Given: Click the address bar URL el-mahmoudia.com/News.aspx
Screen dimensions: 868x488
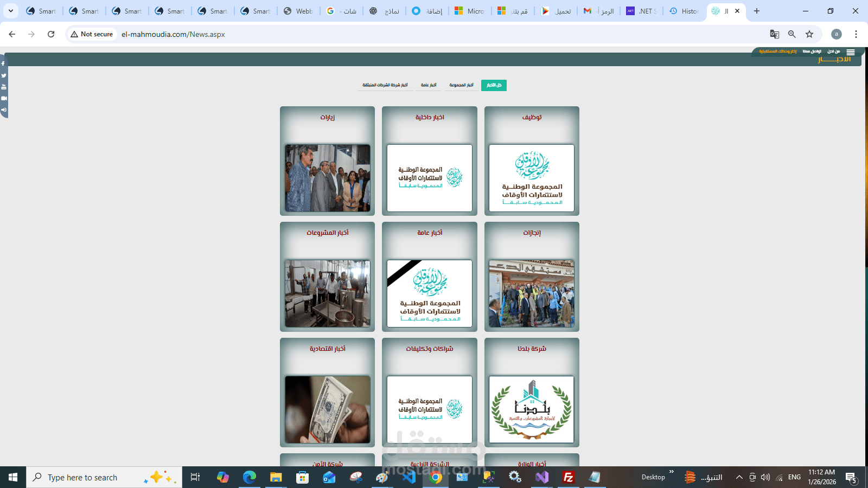Looking at the screenshot, I should [173, 34].
